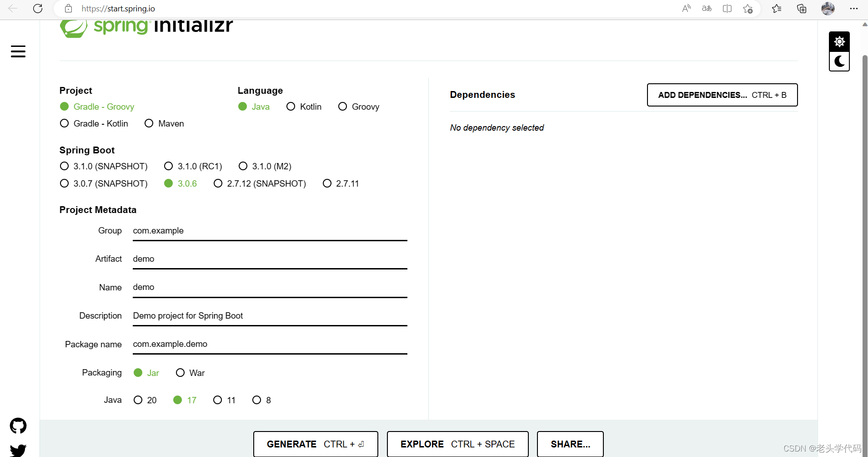The image size is (868, 457).
Task: Open the Twitter link icon
Action: (18, 450)
